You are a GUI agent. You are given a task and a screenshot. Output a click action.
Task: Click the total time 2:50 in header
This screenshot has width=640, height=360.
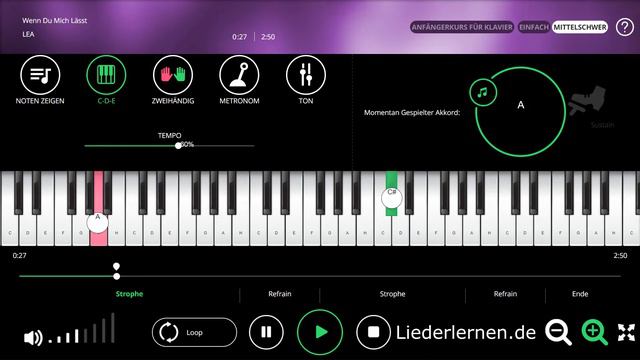click(268, 37)
